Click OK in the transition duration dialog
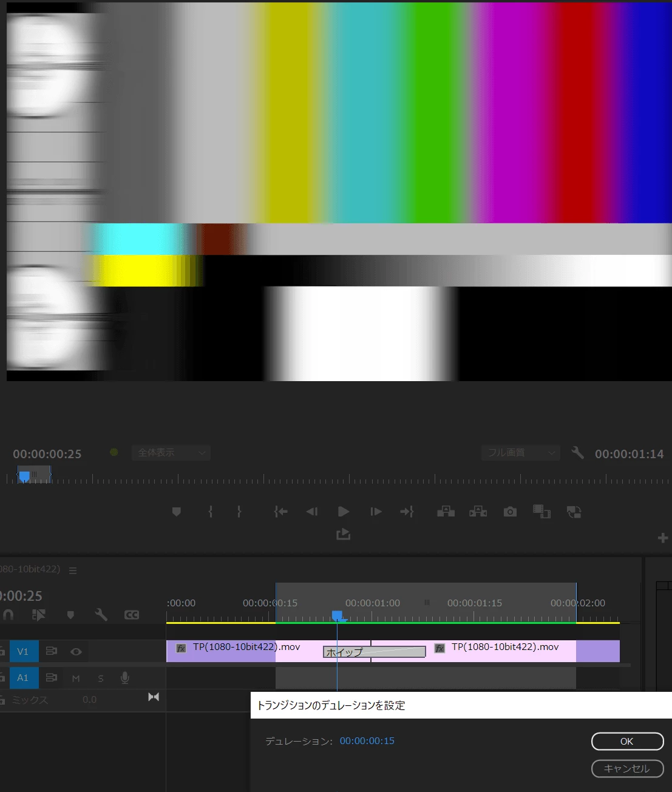This screenshot has height=792, width=672. click(627, 741)
